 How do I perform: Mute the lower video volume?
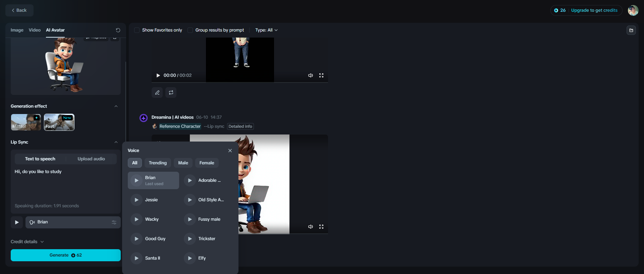(x=311, y=227)
